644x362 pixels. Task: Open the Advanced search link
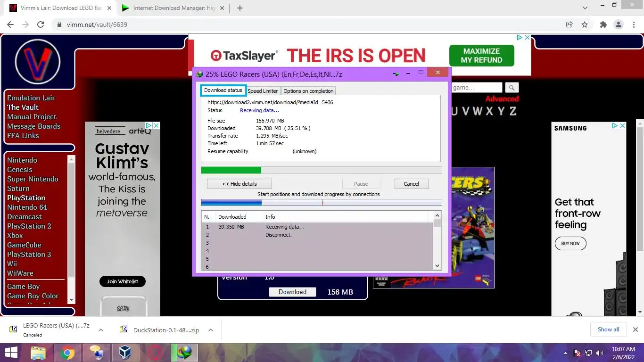(502, 99)
